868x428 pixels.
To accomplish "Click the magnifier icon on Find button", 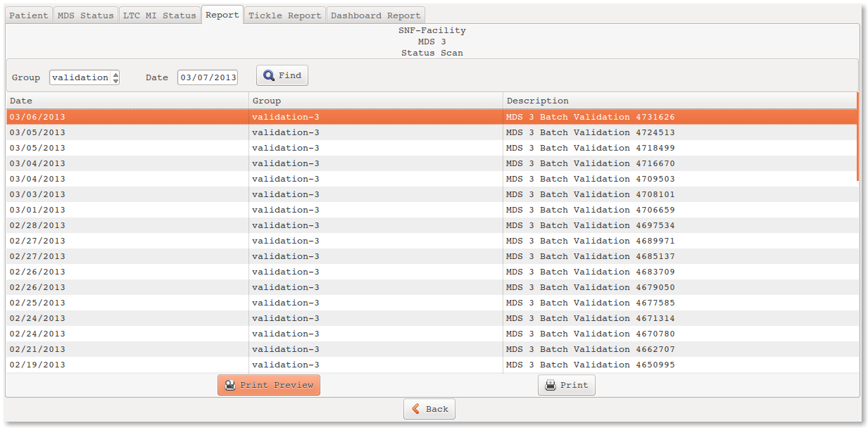I will pos(270,75).
